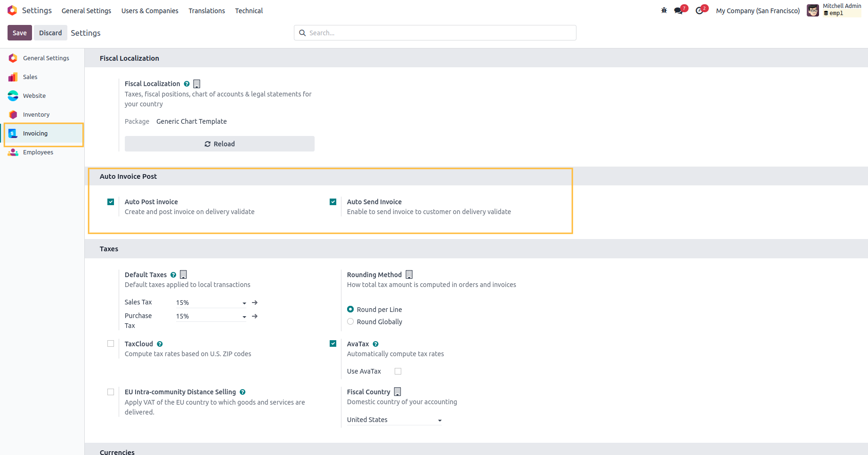This screenshot has height=455, width=868.
Task: Enable the TaxCloud checkbox
Action: click(111, 344)
